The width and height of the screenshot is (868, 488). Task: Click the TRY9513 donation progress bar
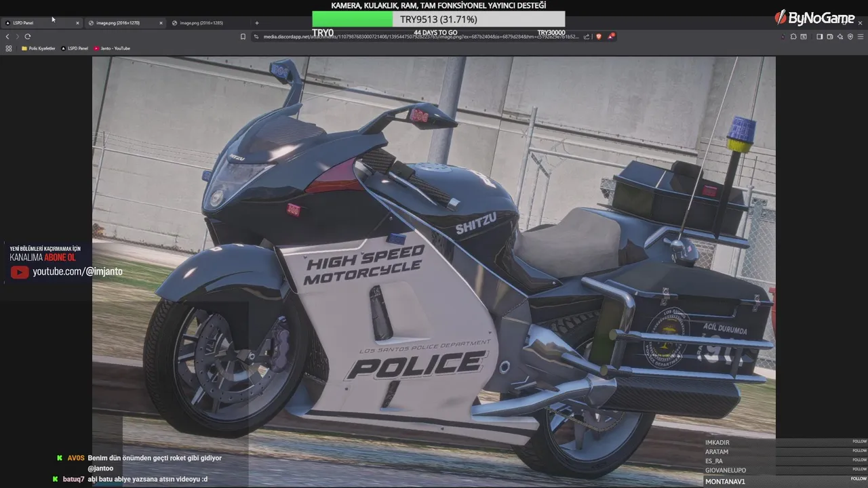point(438,19)
